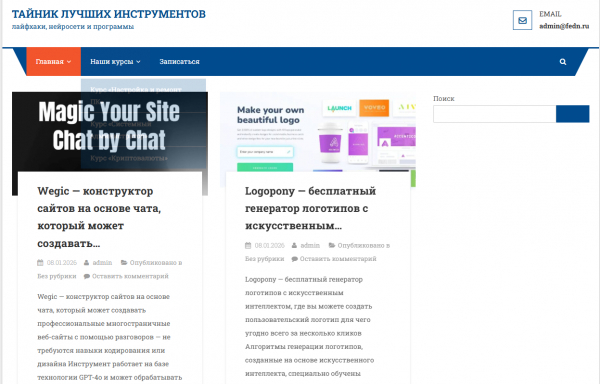Click calendar icon beside Wegic post date
This screenshot has height=384, width=600.
pyautogui.click(x=40, y=263)
